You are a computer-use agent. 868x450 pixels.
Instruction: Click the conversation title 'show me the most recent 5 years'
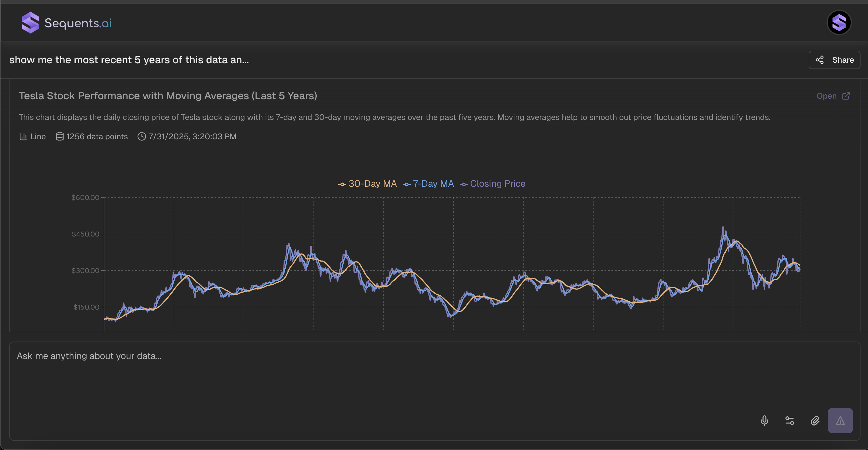click(129, 60)
